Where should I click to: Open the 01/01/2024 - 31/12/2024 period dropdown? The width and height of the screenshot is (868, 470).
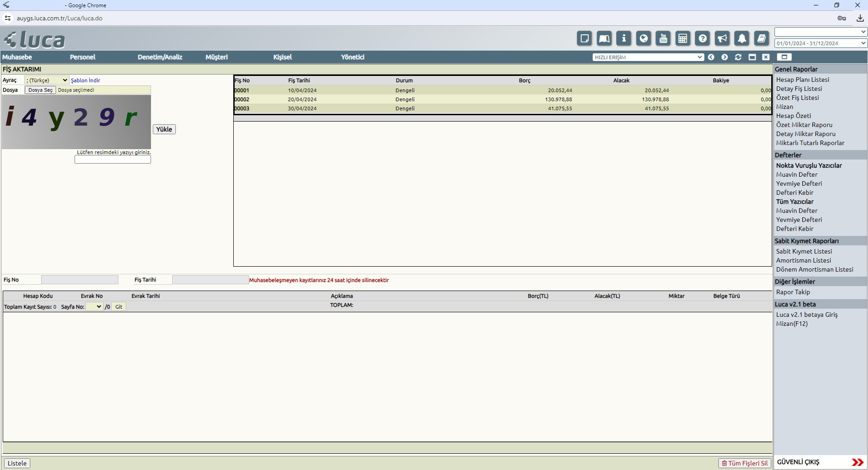(x=821, y=43)
